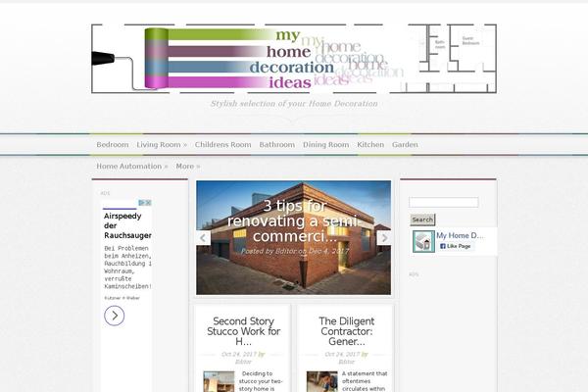Image resolution: width=588 pixels, height=392 pixels.
Task: Expand the Living Room menu
Action: pos(162,145)
